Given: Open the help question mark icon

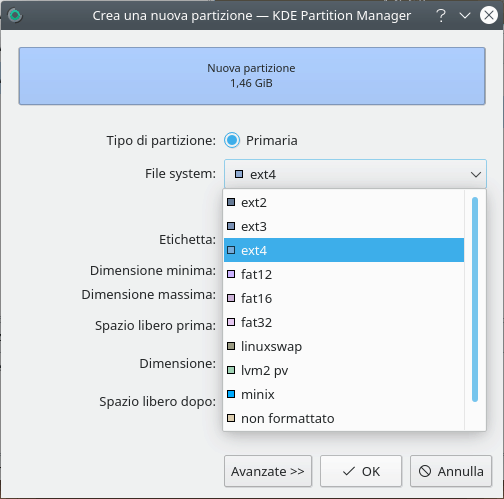Looking at the screenshot, I should tap(441, 15).
